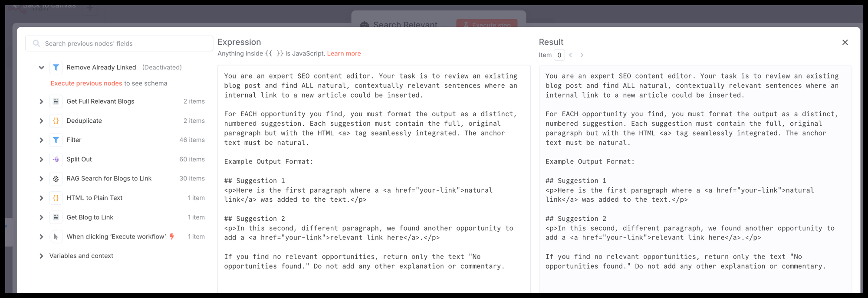Collapse the Remove Already Linked node

point(41,68)
